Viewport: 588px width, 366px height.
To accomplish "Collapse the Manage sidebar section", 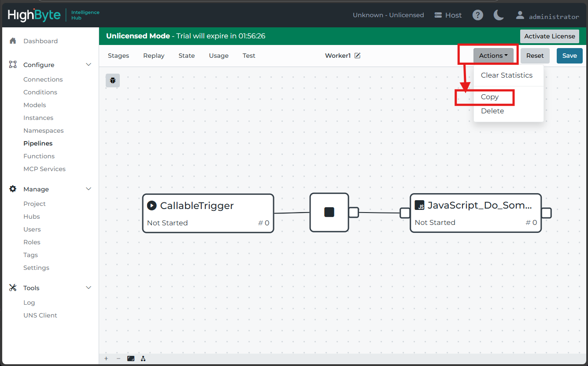I will [89, 189].
